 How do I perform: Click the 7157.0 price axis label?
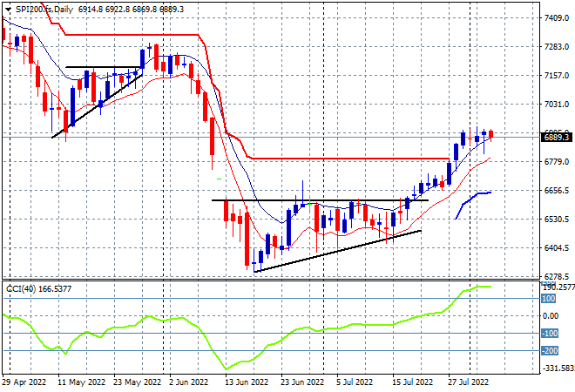(557, 76)
